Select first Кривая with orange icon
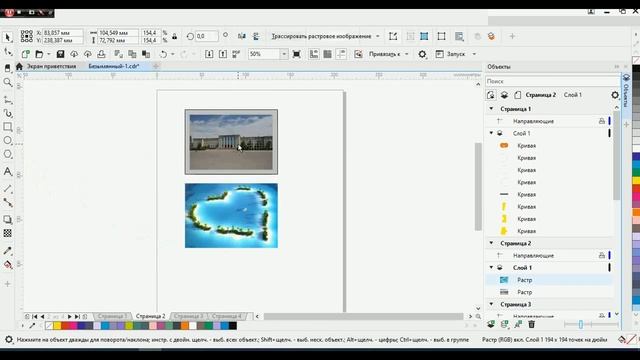640x360 pixels. [549, 145]
